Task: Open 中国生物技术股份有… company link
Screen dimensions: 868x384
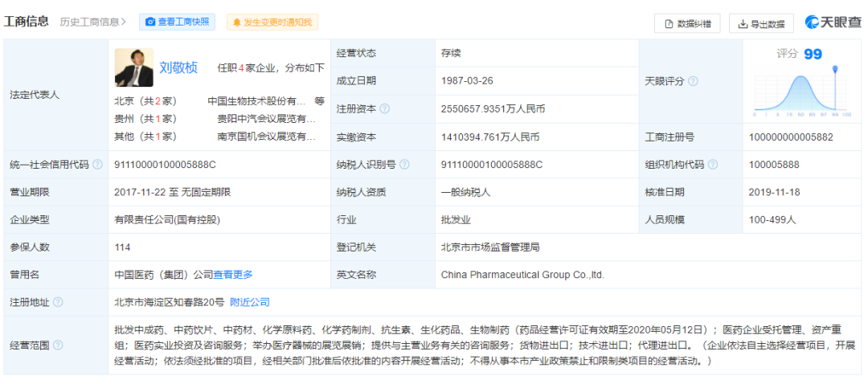Action: pyautogui.click(x=256, y=101)
